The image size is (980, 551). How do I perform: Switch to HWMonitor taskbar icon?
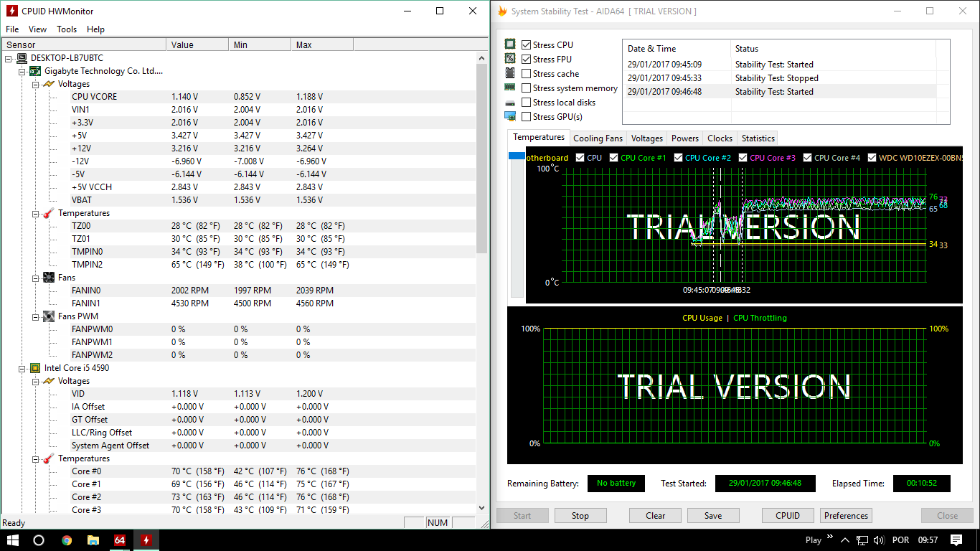pyautogui.click(x=146, y=540)
